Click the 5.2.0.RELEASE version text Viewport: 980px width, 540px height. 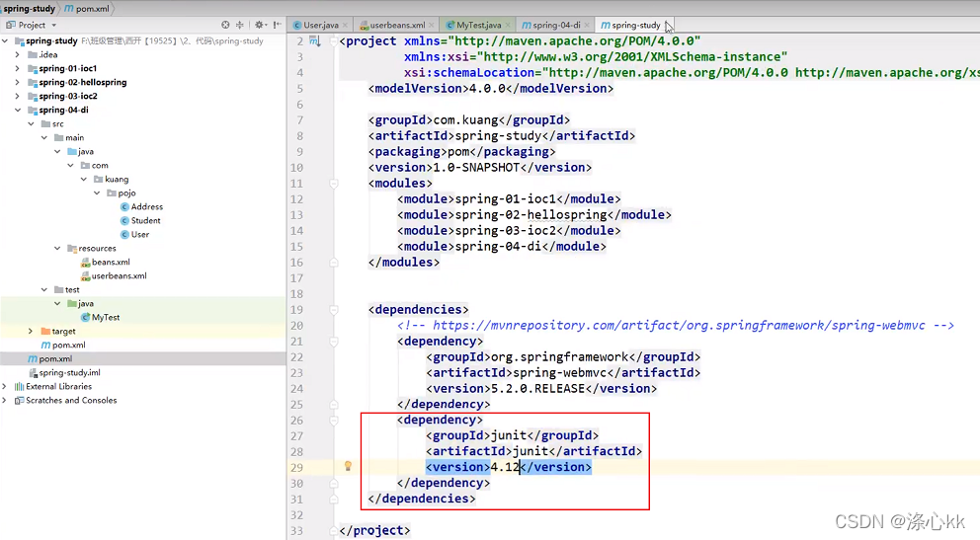pos(538,388)
